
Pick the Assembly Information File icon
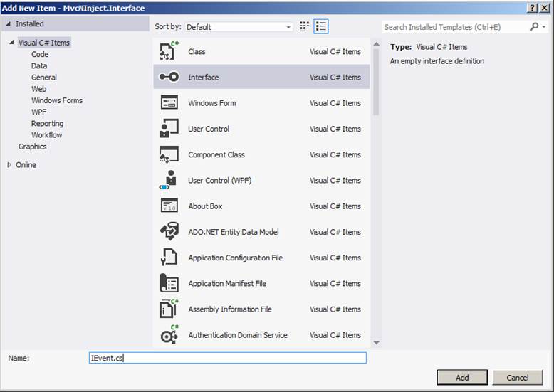169,309
